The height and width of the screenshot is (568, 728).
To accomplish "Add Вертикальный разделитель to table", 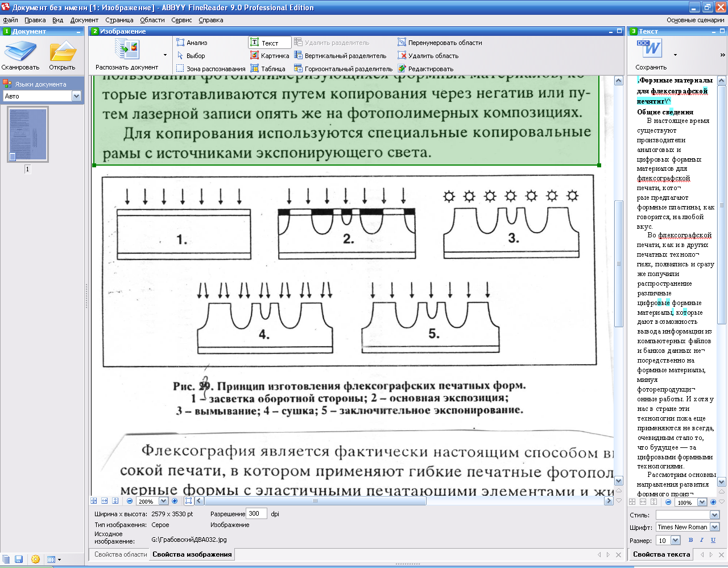I will tap(340, 56).
